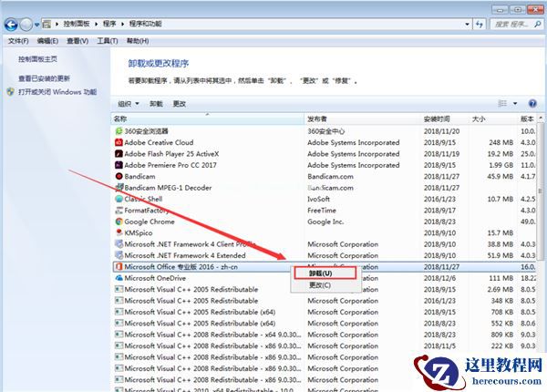This screenshot has height=392, width=547.
Task: Select the 1.99 GB size value
Action: [501, 165]
